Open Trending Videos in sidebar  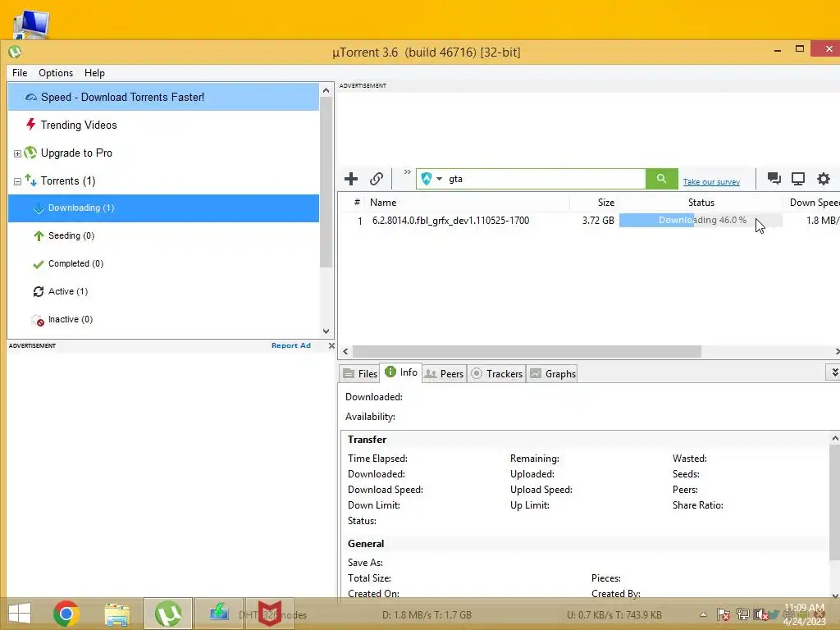(x=79, y=125)
